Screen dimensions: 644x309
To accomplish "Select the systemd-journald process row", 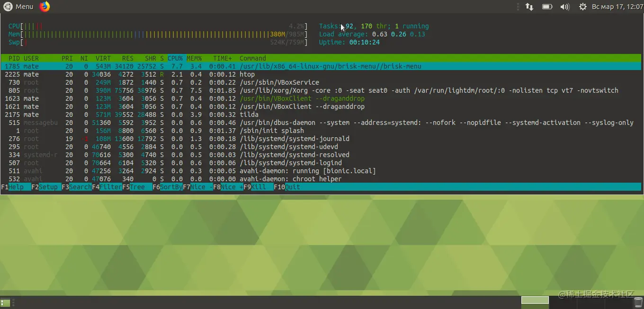I will pos(321,139).
